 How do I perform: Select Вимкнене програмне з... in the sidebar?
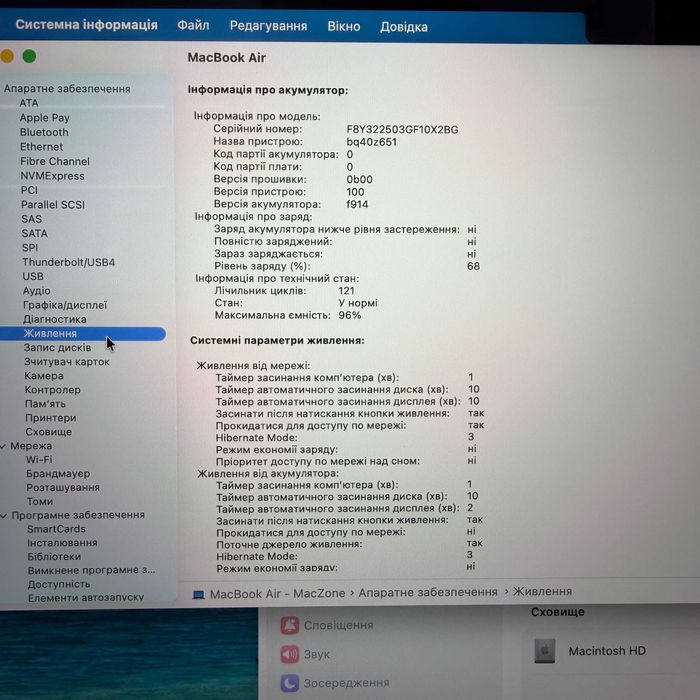[92, 571]
